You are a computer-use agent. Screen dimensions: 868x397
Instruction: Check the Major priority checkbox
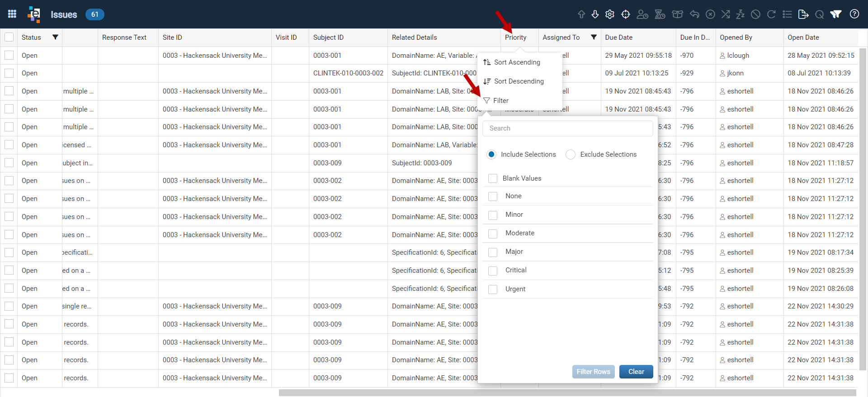(493, 252)
